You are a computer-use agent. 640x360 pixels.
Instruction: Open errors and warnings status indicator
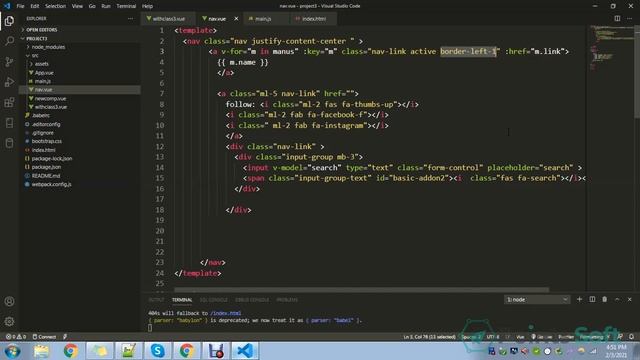[16, 337]
